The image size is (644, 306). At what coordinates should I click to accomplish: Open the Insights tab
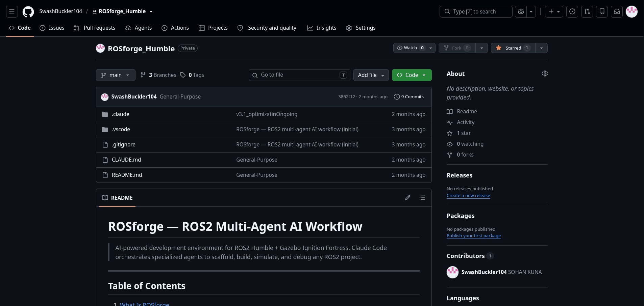[322, 28]
